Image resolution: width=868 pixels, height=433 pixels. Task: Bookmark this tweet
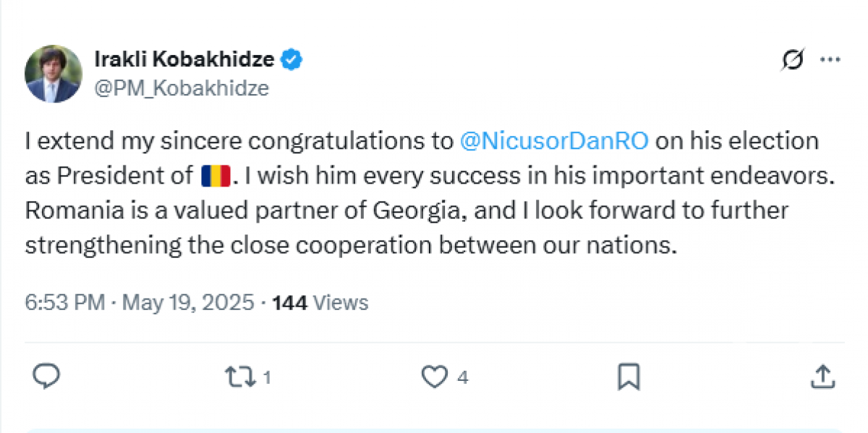(628, 377)
